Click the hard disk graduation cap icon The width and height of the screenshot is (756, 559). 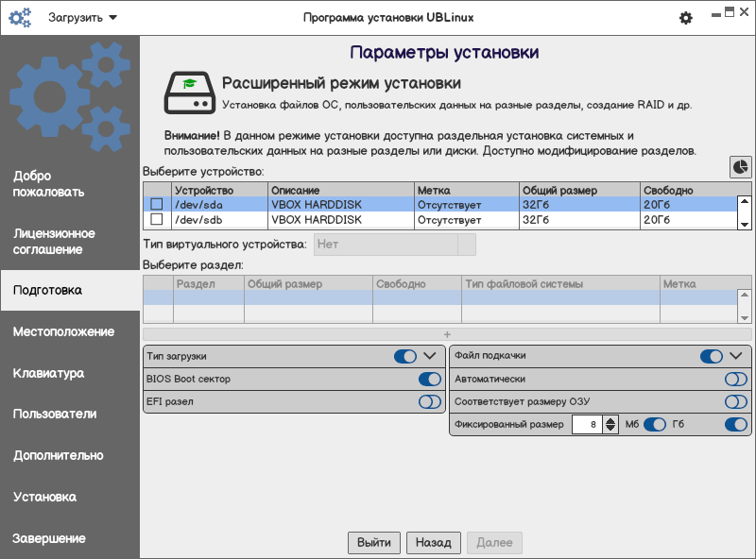click(x=189, y=92)
